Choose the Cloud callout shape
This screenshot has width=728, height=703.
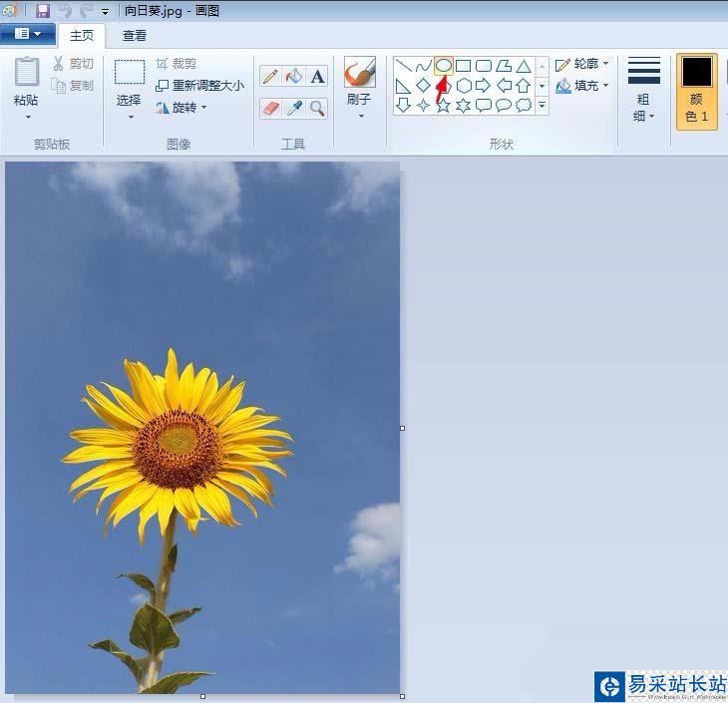pos(524,106)
